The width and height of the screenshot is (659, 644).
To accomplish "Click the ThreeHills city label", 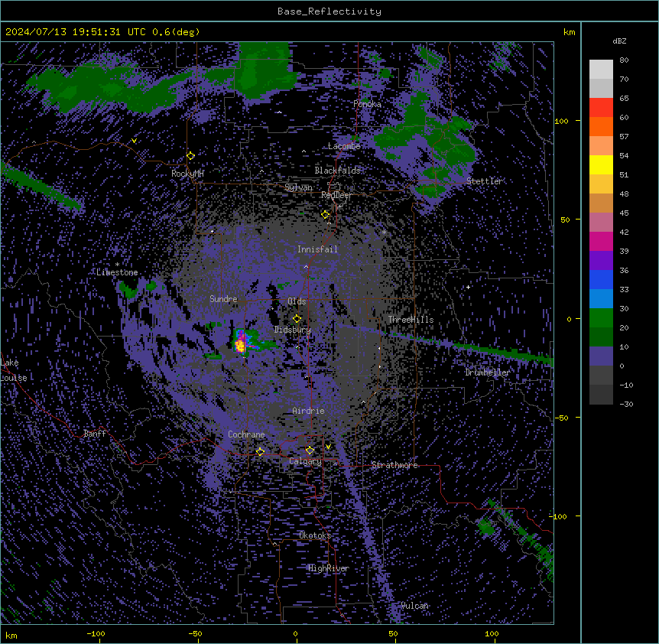I will tap(411, 320).
